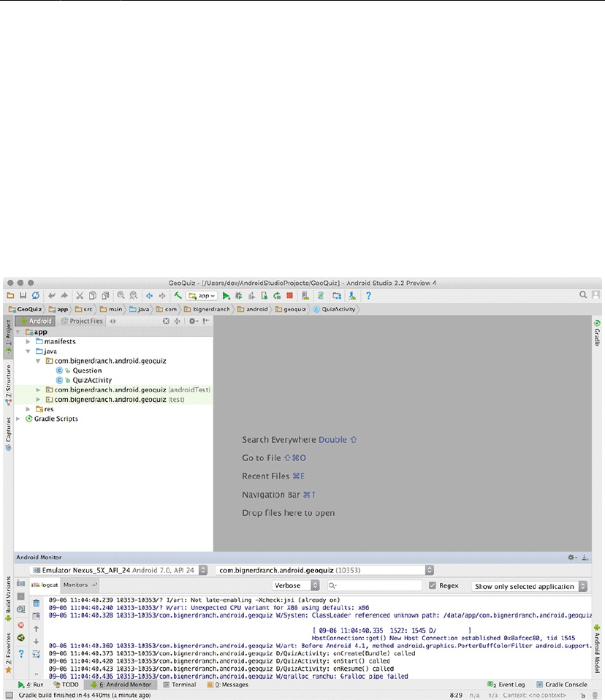
Task: Open the Event Log button
Action: click(506, 685)
